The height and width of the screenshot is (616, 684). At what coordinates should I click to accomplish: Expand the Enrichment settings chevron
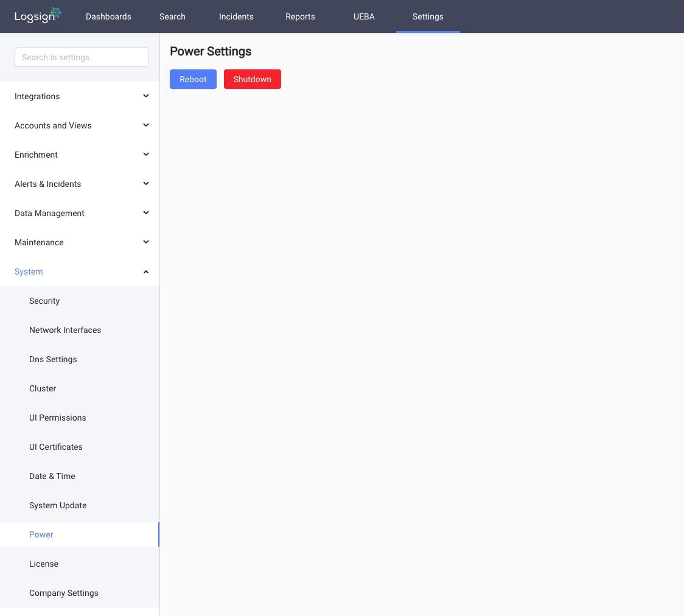(x=146, y=155)
